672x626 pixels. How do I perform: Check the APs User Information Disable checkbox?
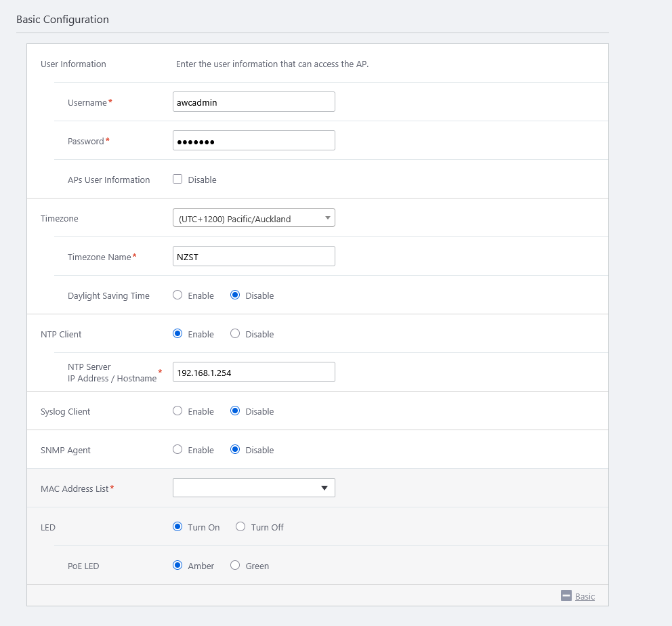pos(178,180)
